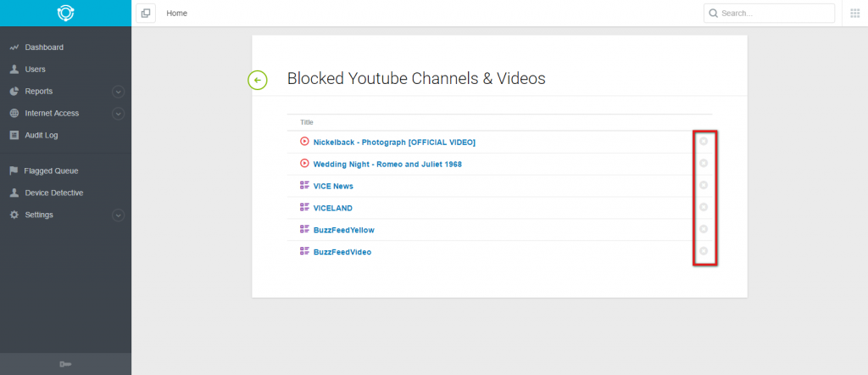868x375 pixels.
Task: Open the BuzzFeedYellow channel link
Action: pos(344,230)
